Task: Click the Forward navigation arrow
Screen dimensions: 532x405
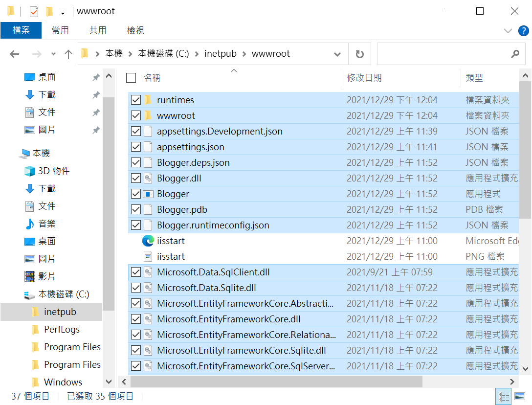Action: click(37, 54)
